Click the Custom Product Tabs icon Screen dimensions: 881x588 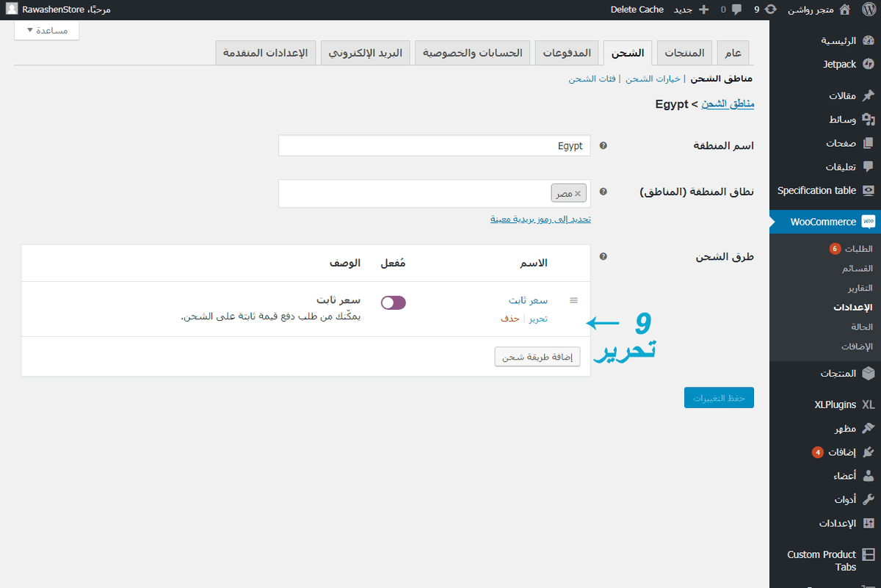pyautogui.click(x=869, y=555)
